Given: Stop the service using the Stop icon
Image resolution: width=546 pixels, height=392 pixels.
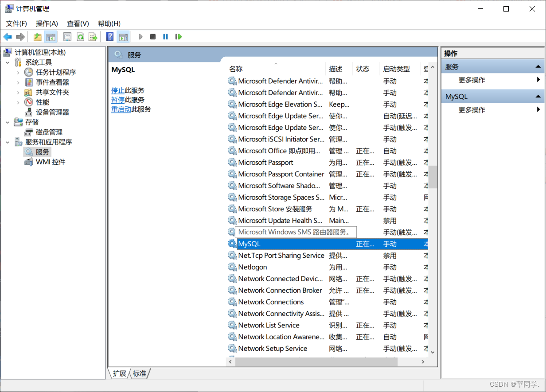Looking at the screenshot, I should (x=152, y=37).
